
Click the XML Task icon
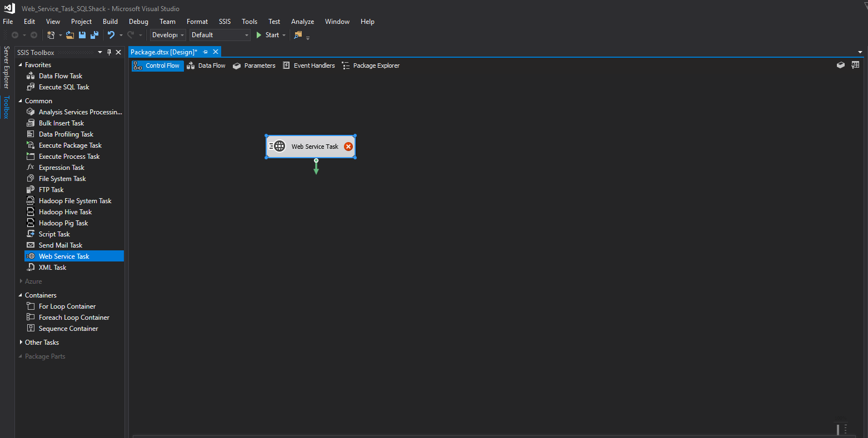pos(31,268)
